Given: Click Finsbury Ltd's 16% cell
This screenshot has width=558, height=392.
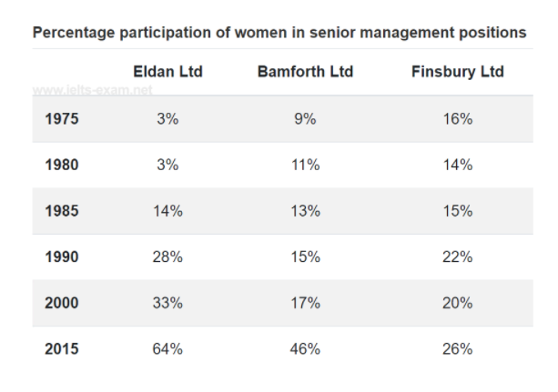Looking at the screenshot, I should pos(457,119).
